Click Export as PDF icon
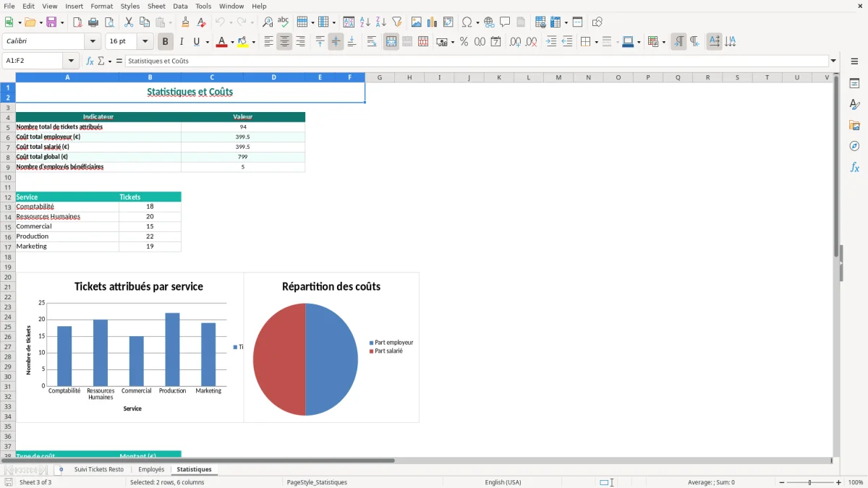The width and height of the screenshot is (868, 488). pyautogui.click(x=77, y=22)
